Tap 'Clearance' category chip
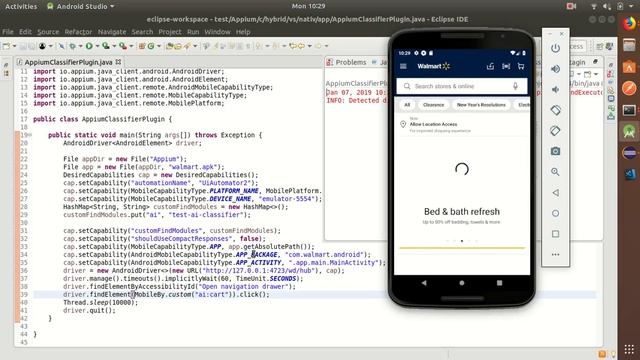The image size is (640, 360). (x=433, y=105)
